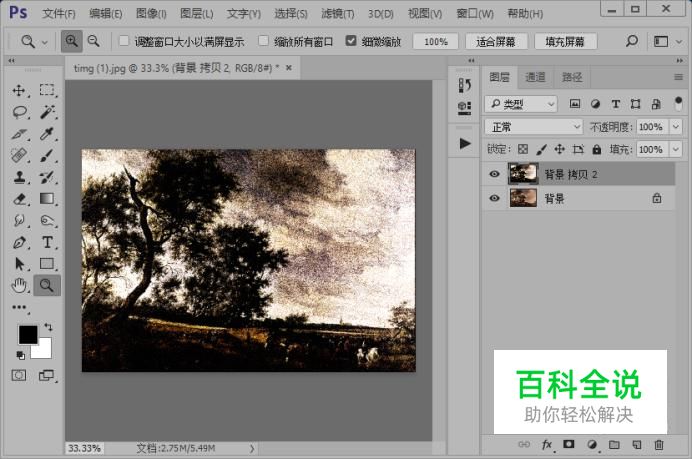Enable 缩放所有窗口 checkbox
This screenshot has width=692, height=459.
(x=263, y=41)
